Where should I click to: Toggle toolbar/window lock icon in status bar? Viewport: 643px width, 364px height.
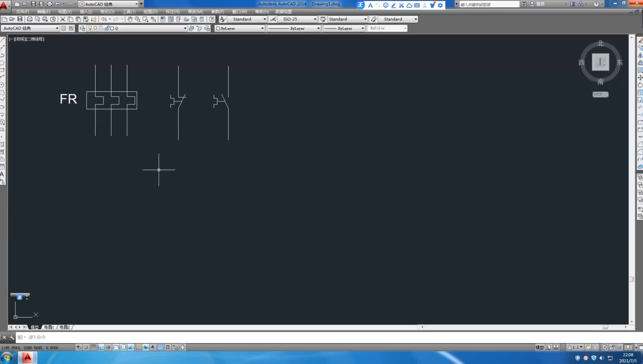click(612, 347)
